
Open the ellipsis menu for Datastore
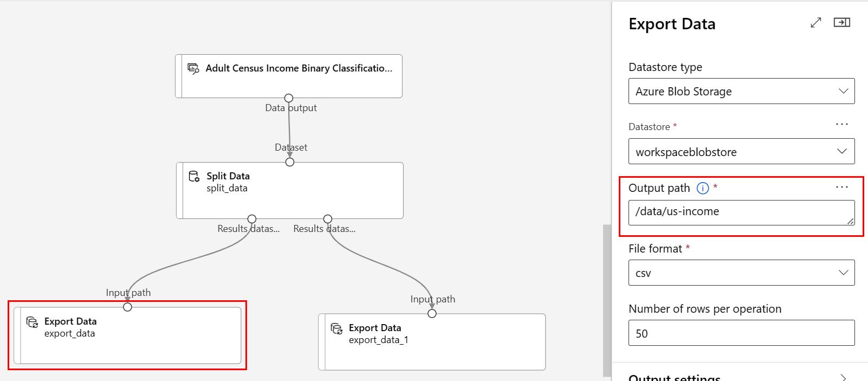[841, 124]
